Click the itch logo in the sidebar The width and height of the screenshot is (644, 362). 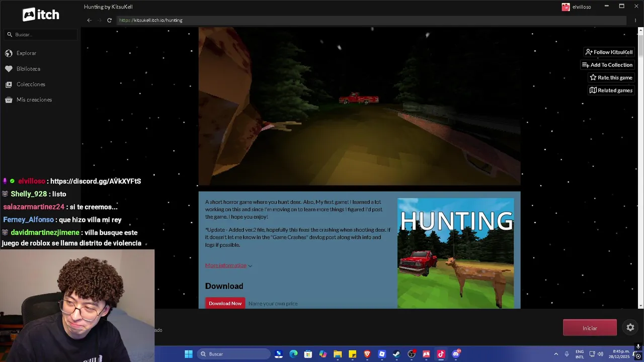pos(41,15)
